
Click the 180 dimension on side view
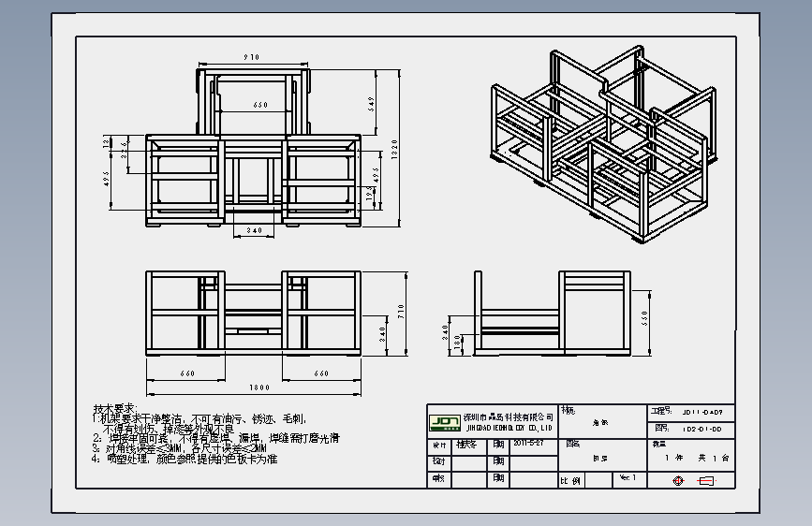tap(457, 342)
